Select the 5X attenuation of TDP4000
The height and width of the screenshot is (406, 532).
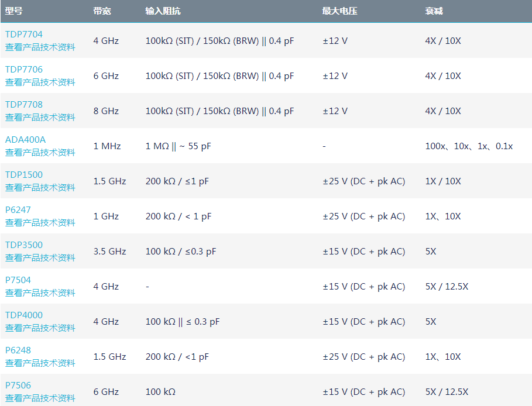431,322
